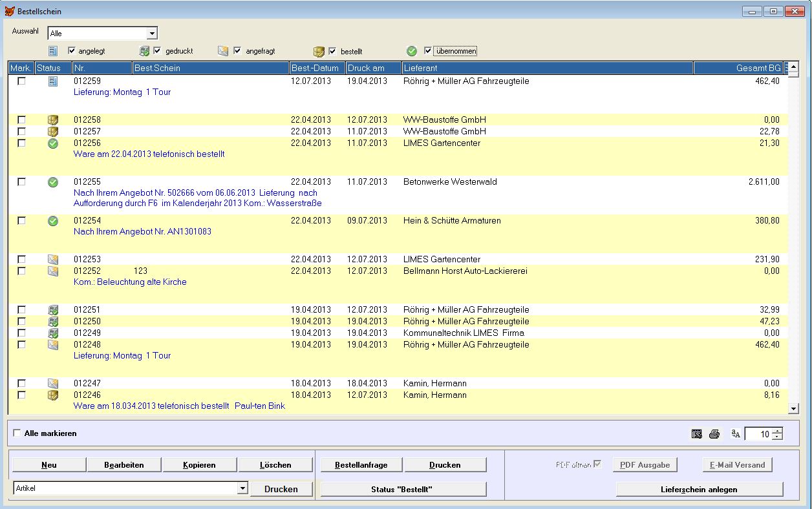Click the printed status icon for order 012251
The image size is (812, 509).
point(53,310)
